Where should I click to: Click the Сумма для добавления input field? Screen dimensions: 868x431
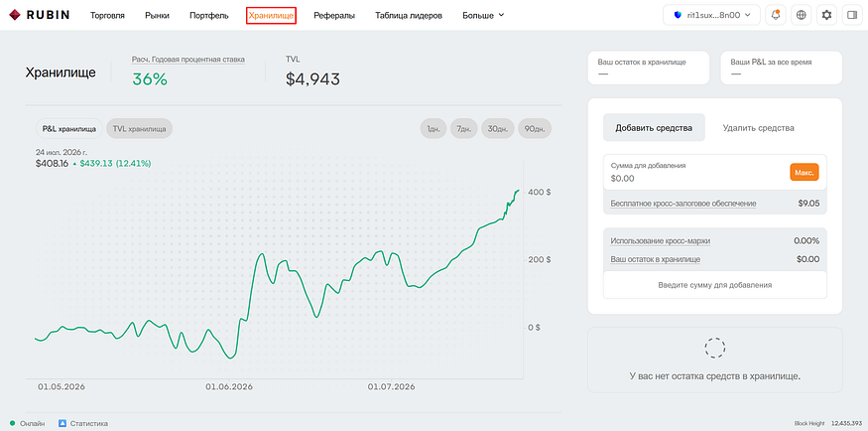(696, 172)
